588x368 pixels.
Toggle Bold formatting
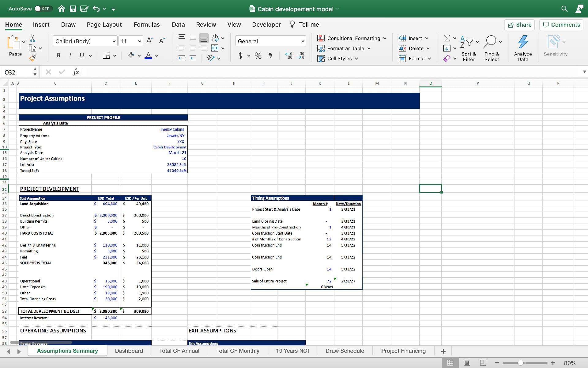(58, 55)
